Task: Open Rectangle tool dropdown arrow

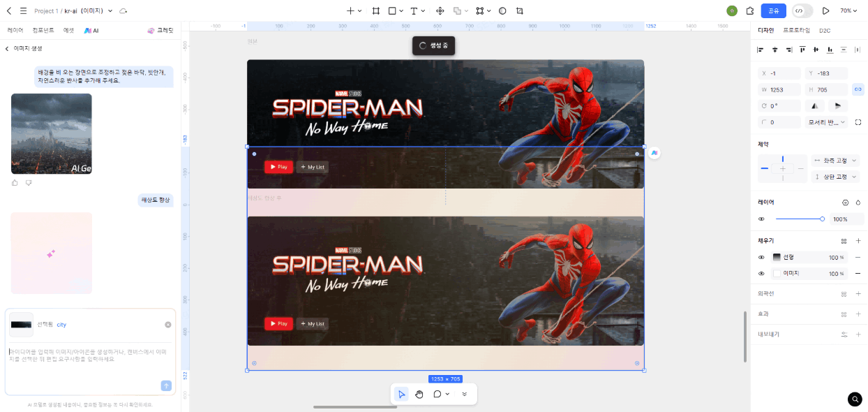Action: point(401,11)
